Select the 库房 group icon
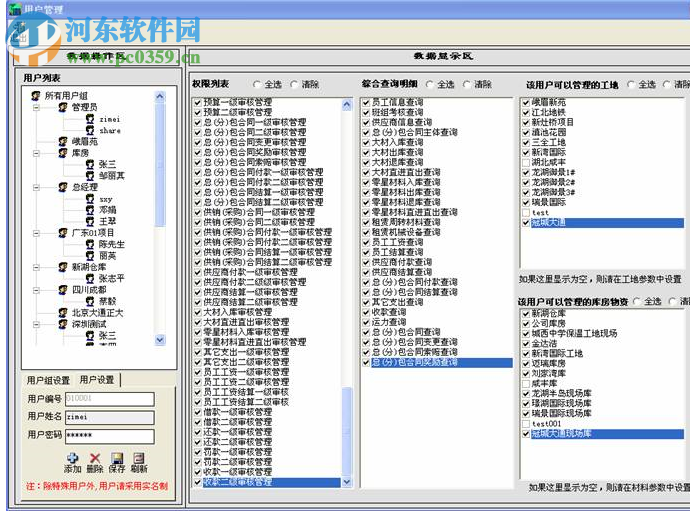Screen dimensions: 690x511 (63, 153)
